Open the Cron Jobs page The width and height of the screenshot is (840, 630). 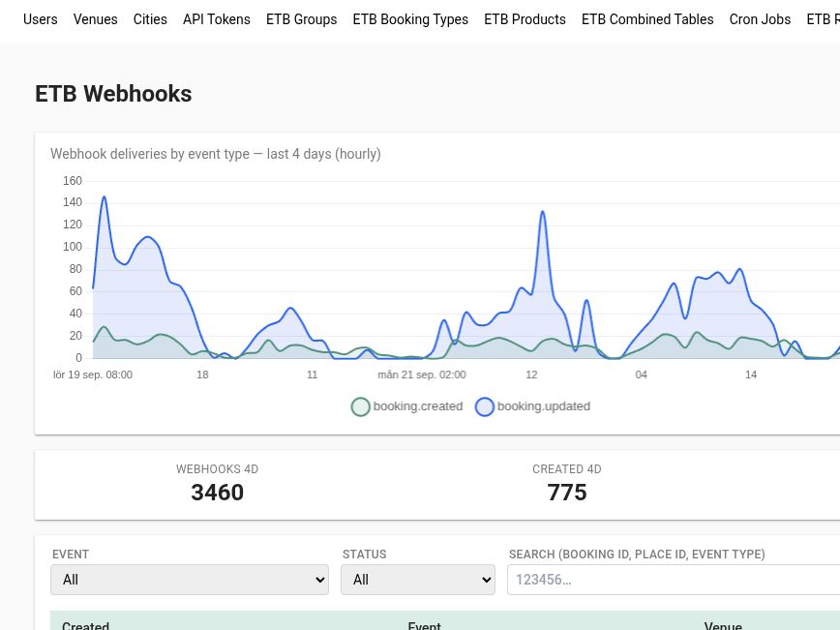coord(761,19)
